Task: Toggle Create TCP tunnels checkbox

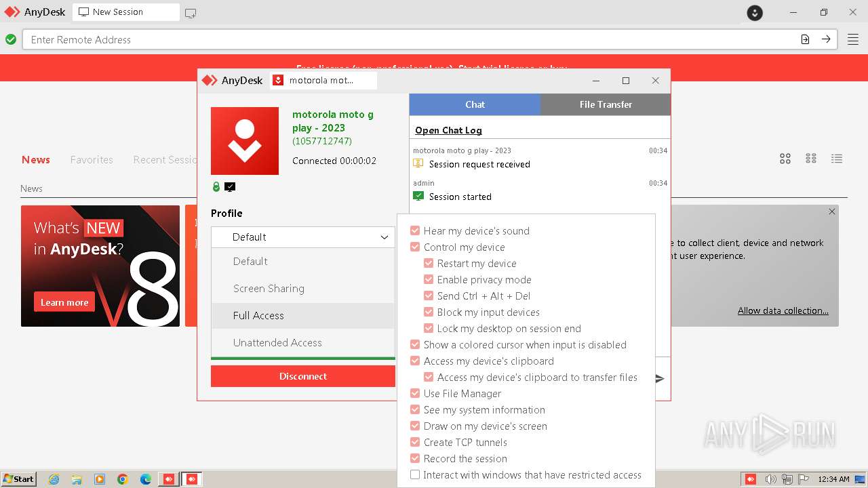Action: (415, 443)
